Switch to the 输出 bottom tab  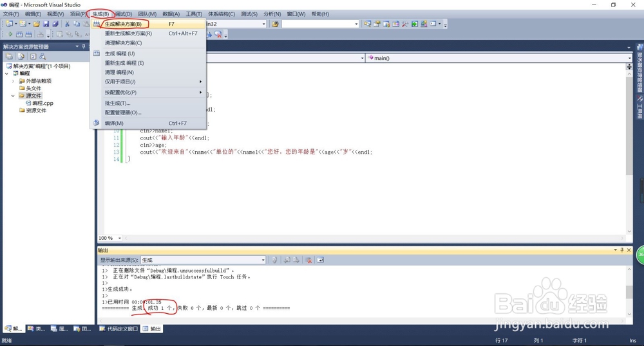(152, 329)
